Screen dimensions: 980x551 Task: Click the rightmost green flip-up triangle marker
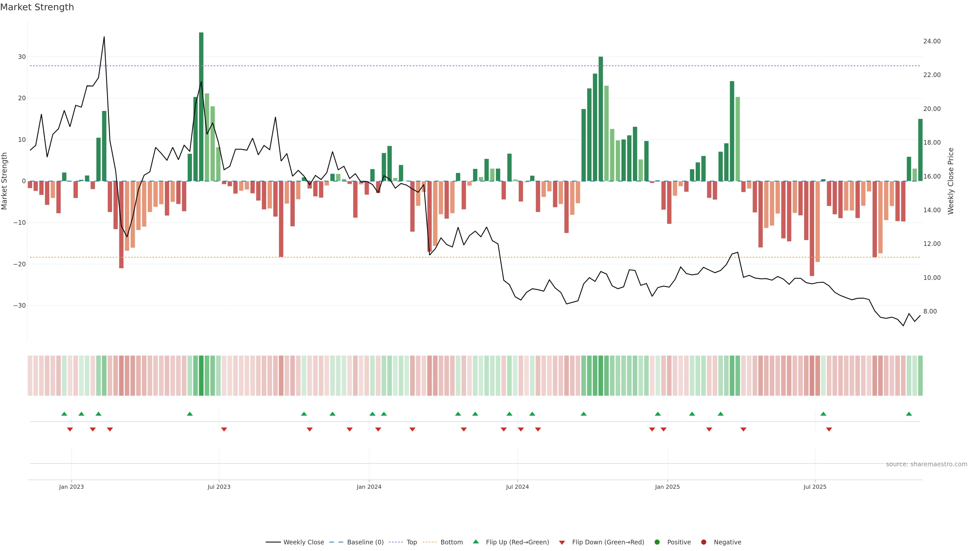coord(909,414)
